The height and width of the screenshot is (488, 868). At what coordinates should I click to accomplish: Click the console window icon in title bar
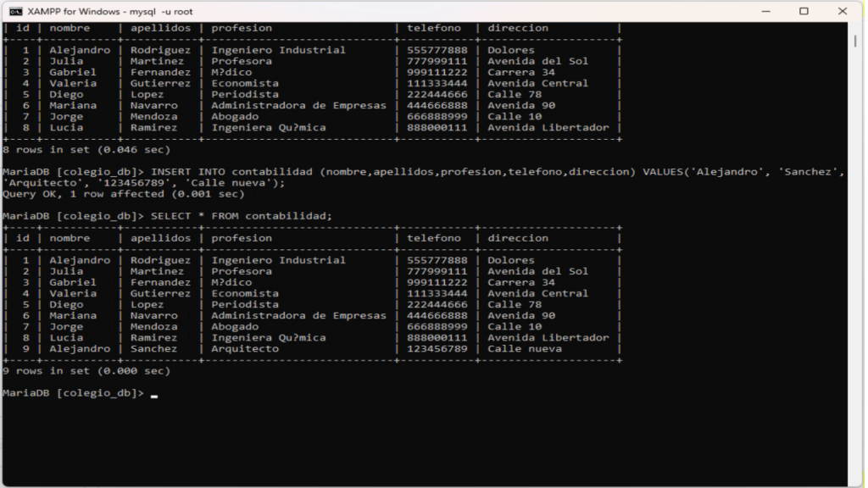tap(16, 11)
